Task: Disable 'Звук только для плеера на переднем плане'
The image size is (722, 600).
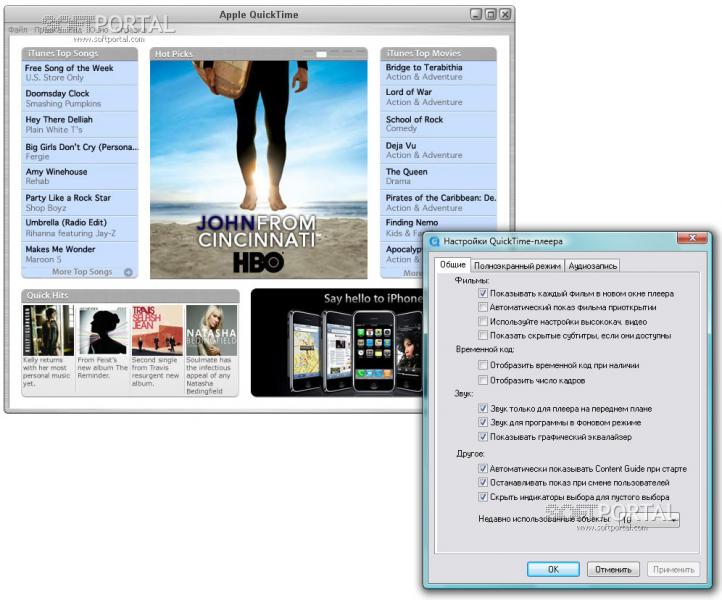Action: pyautogui.click(x=483, y=408)
